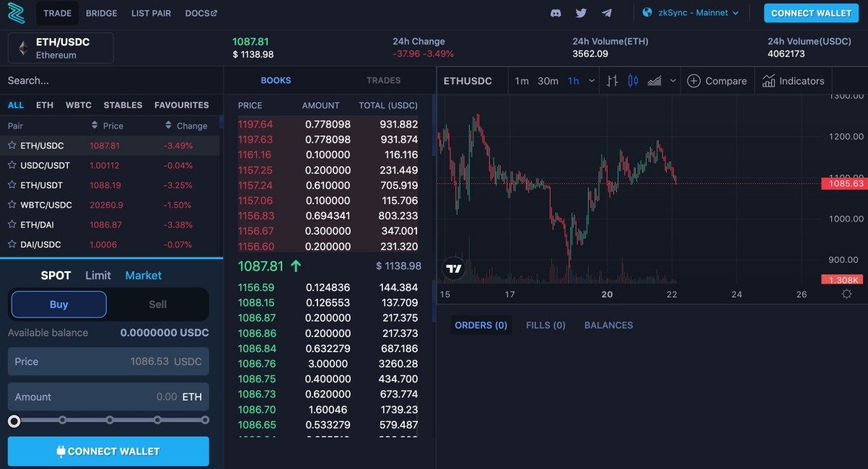
Task: Set the amount slider to its maximum mark
Action: (x=205, y=420)
